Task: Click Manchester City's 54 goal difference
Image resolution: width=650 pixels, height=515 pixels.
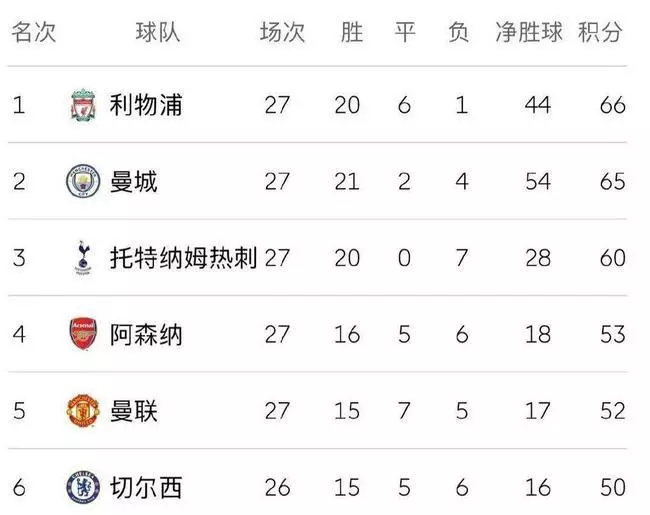Action: pyautogui.click(x=538, y=181)
